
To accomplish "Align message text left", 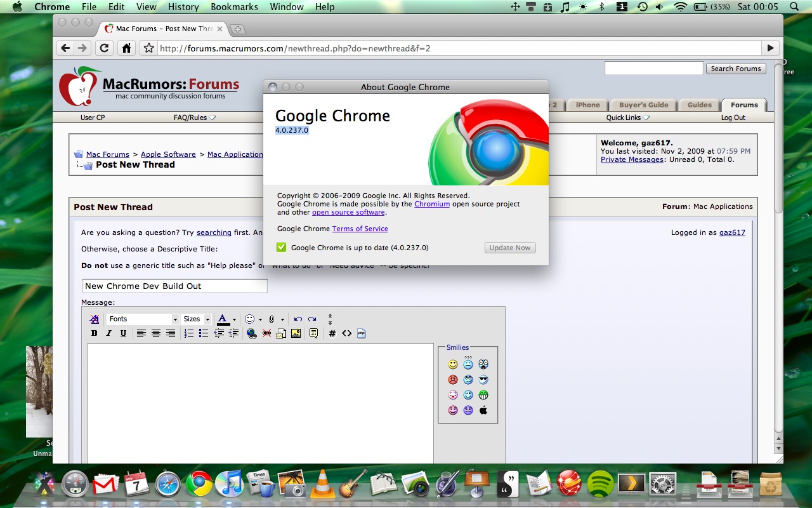I will (141, 333).
